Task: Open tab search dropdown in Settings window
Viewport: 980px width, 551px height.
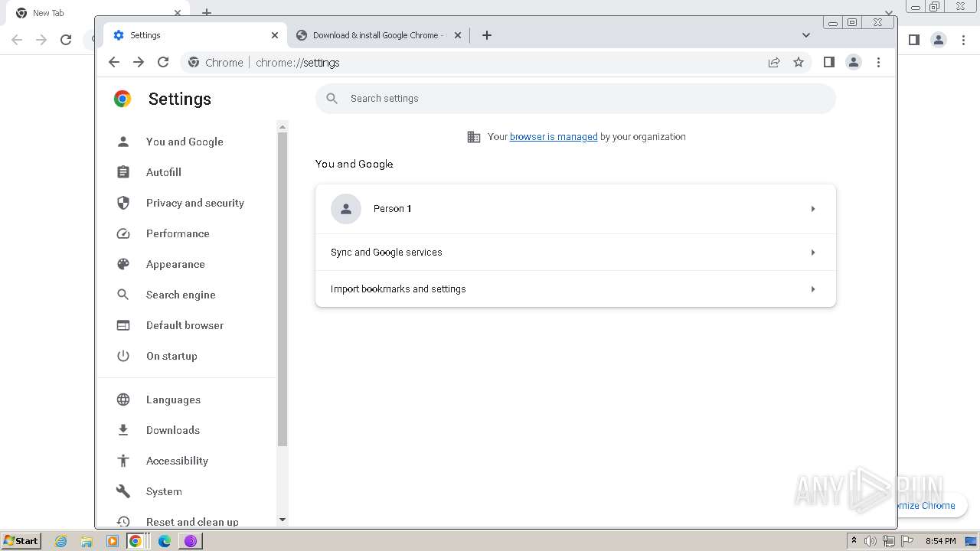Action: [805, 35]
